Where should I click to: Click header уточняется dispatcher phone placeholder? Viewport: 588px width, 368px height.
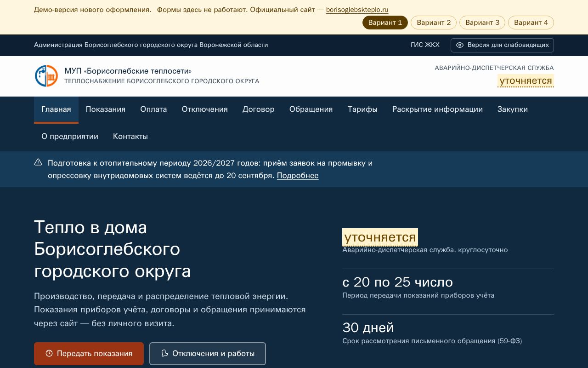click(x=526, y=81)
